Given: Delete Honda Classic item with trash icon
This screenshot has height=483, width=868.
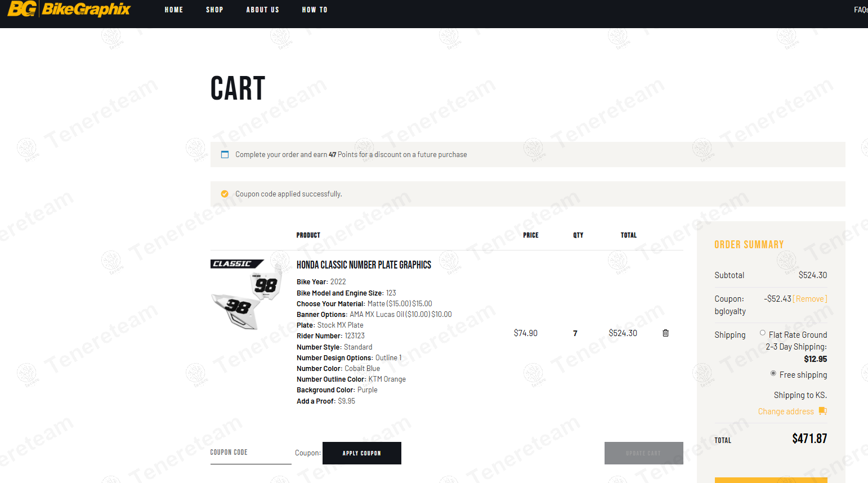Looking at the screenshot, I should [x=665, y=333].
